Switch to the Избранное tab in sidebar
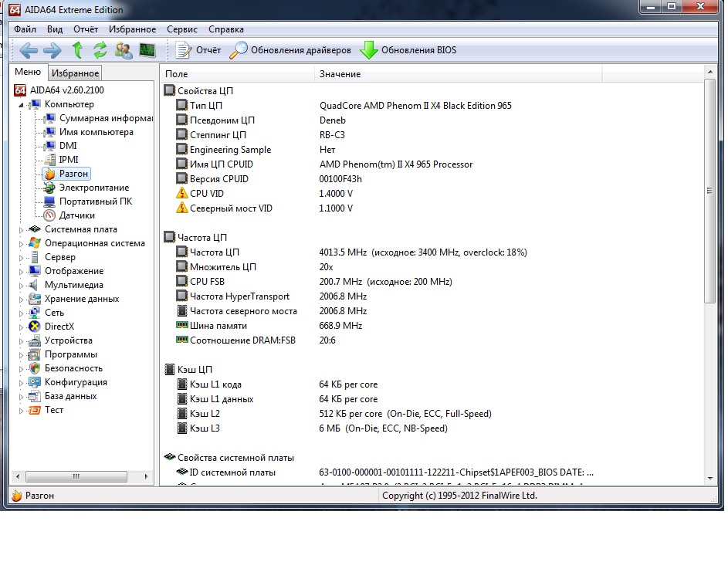 click(75, 73)
